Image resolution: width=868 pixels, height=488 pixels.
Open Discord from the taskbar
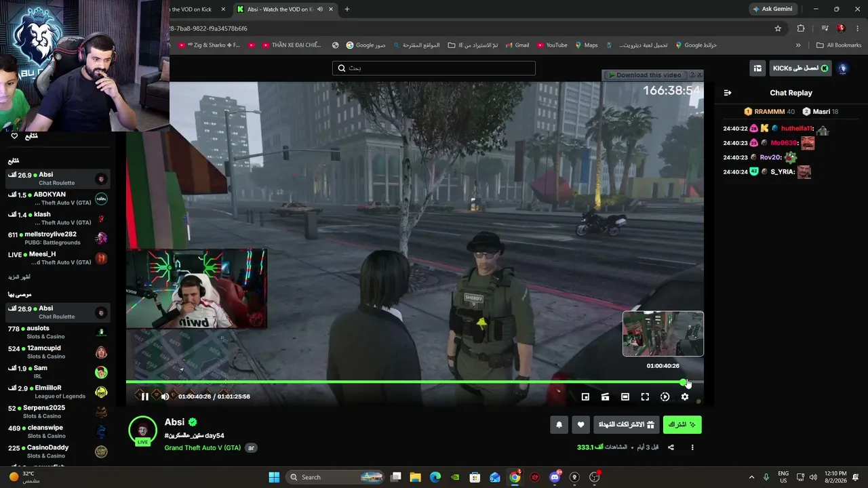tap(555, 477)
